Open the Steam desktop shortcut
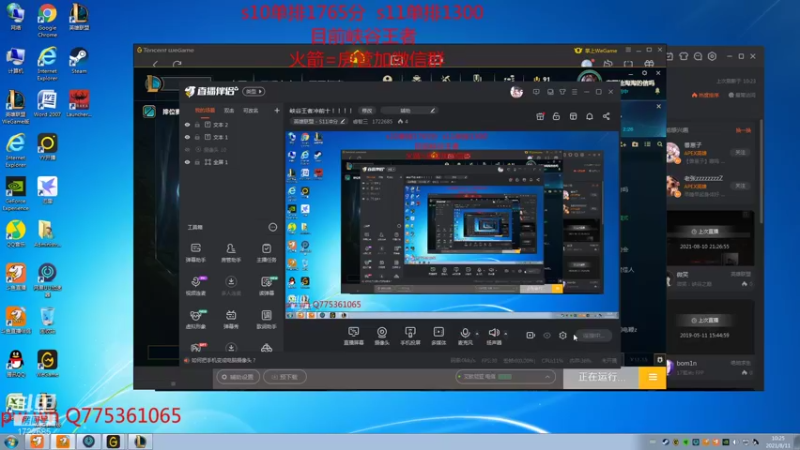The height and width of the screenshot is (450, 800). click(79, 61)
